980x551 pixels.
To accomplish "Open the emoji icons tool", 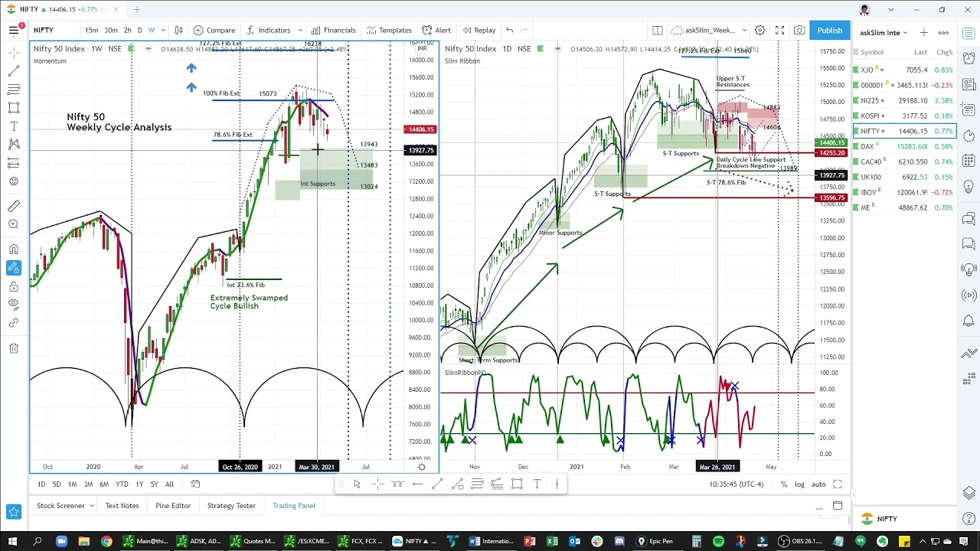I will click(x=14, y=181).
